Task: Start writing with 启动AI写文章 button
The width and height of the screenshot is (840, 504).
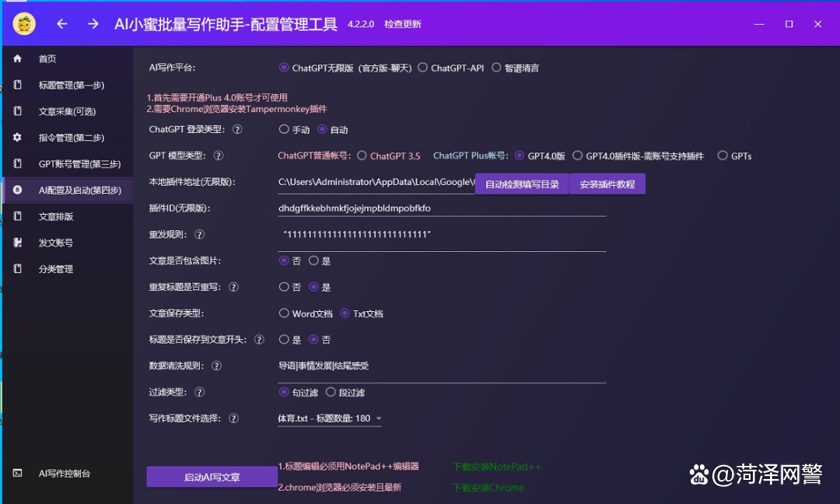Action: tap(212, 477)
